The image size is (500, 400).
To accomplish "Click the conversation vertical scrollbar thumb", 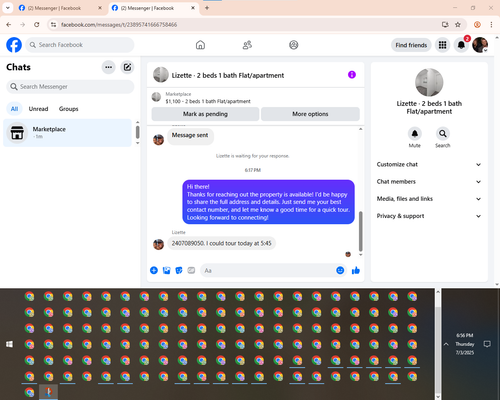I will pos(360,231).
